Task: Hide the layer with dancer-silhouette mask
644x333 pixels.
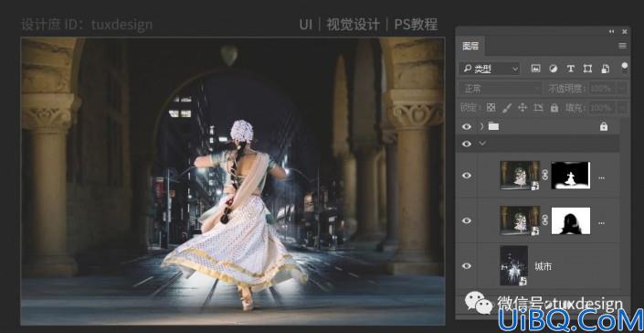Action: [x=467, y=176]
